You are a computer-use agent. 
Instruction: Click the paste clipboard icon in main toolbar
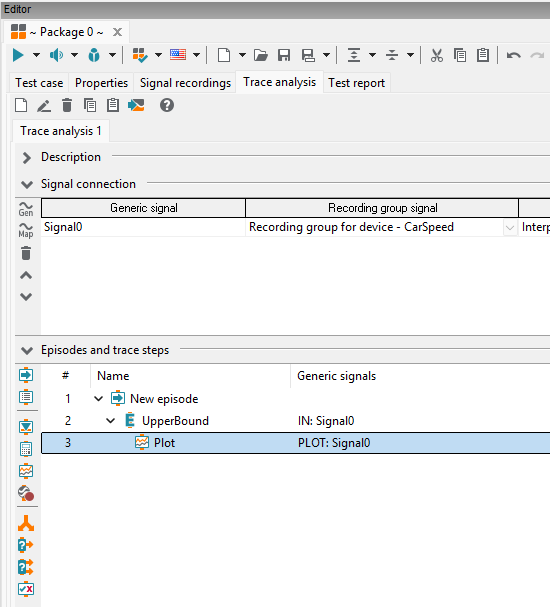pyautogui.click(x=483, y=55)
